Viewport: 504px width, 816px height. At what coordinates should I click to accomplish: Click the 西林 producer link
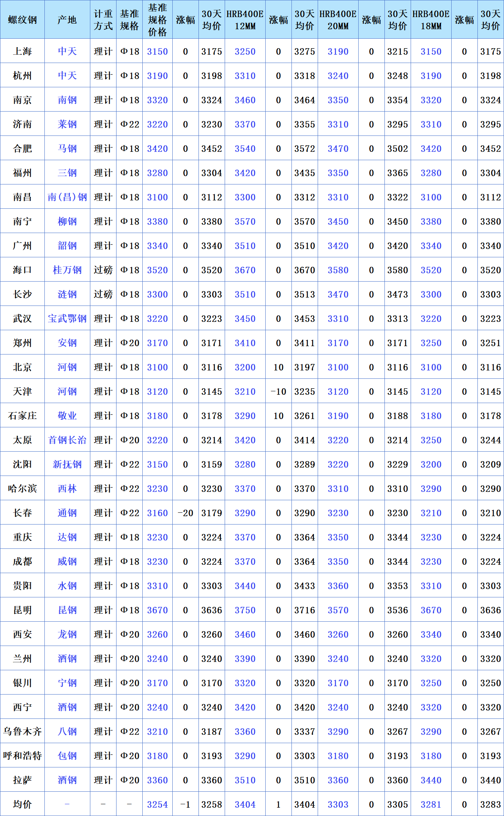coord(67,488)
